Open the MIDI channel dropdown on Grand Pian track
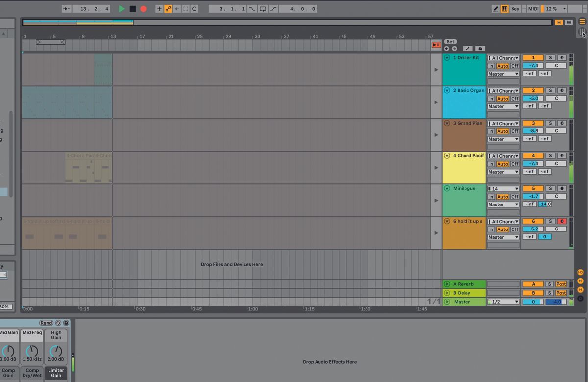The image size is (588, 382). pyautogui.click(x=503, y=123)
